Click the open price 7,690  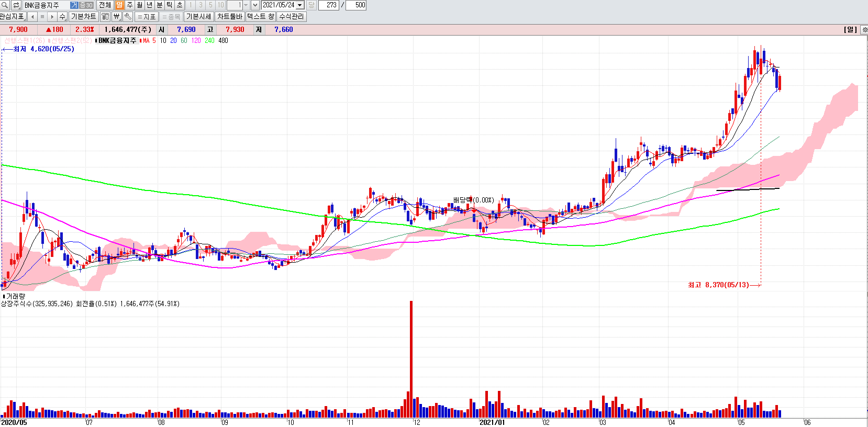tap(186, 30)
